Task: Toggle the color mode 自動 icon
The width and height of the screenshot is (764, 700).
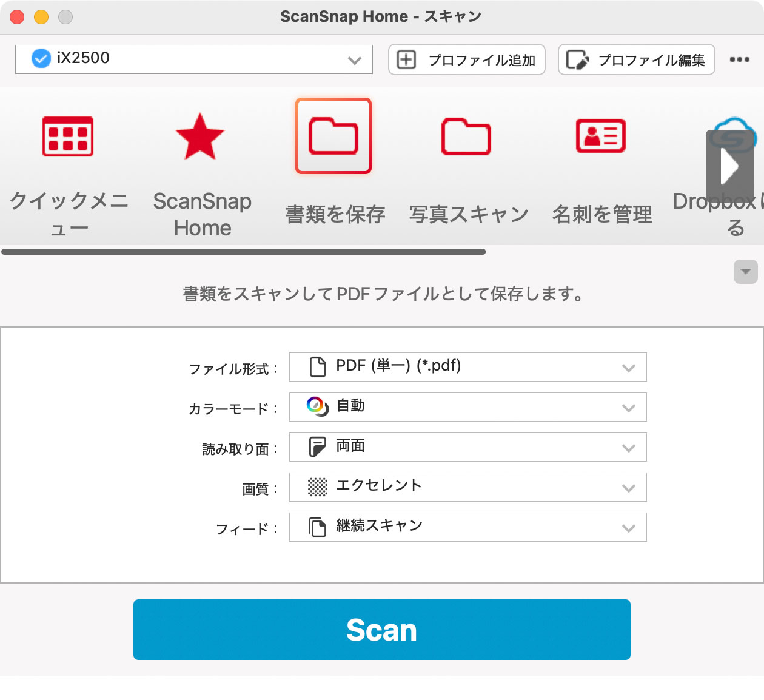Action: 316,406
